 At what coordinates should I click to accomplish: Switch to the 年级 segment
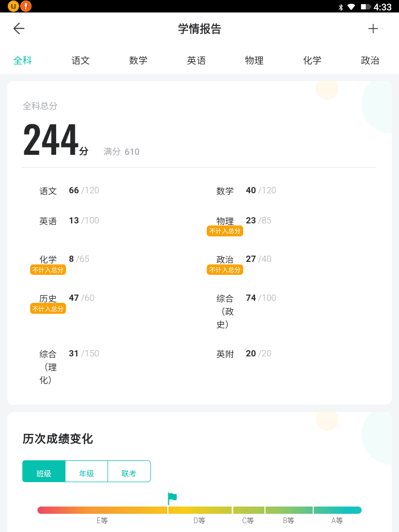(87, 472)
